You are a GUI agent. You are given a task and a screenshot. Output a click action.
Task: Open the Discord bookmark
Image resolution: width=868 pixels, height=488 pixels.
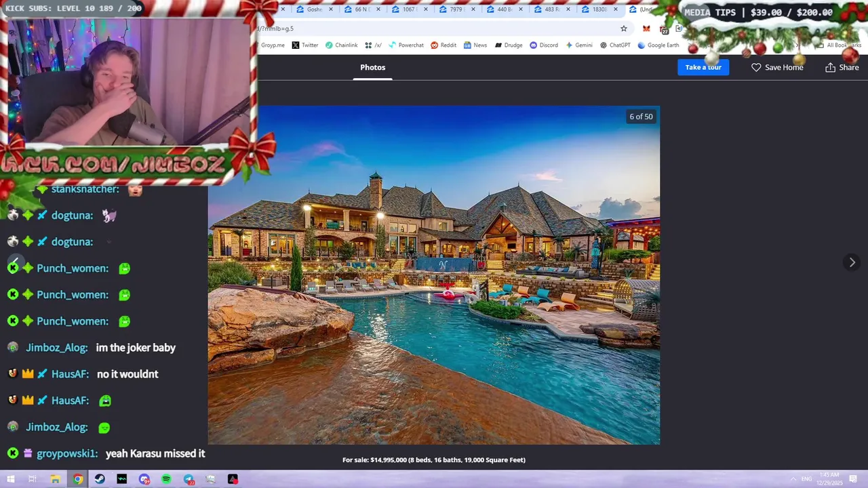[544, 45]
